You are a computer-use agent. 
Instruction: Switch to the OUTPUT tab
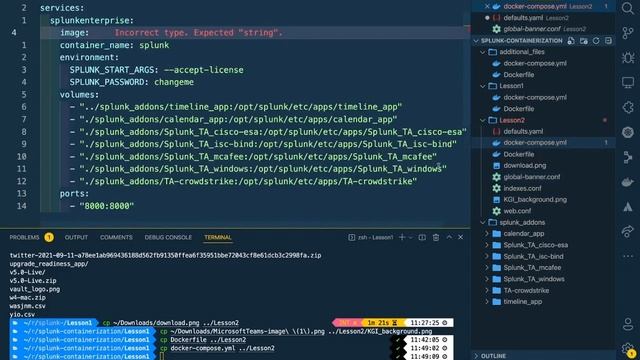76,237
